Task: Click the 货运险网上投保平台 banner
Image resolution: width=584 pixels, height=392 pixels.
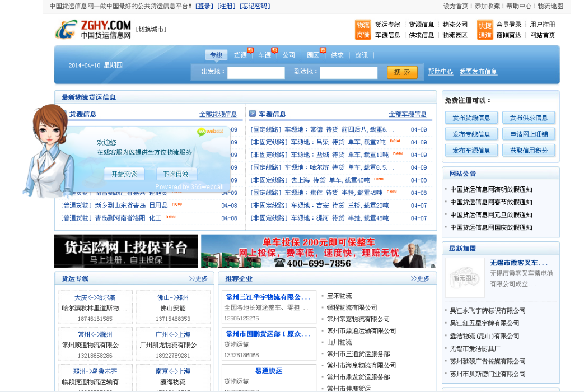Action: coord(126,251)
